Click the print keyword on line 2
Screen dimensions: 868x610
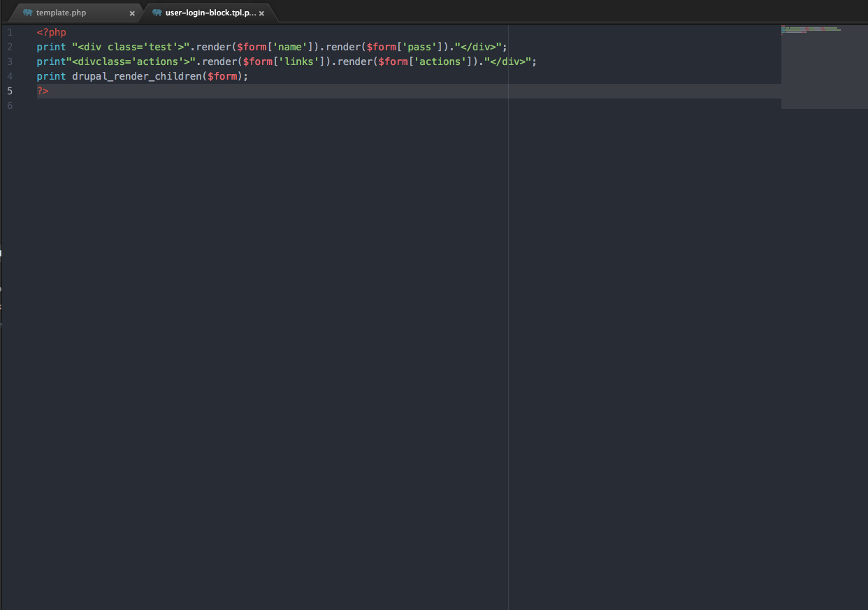click(x=52, y=47)
